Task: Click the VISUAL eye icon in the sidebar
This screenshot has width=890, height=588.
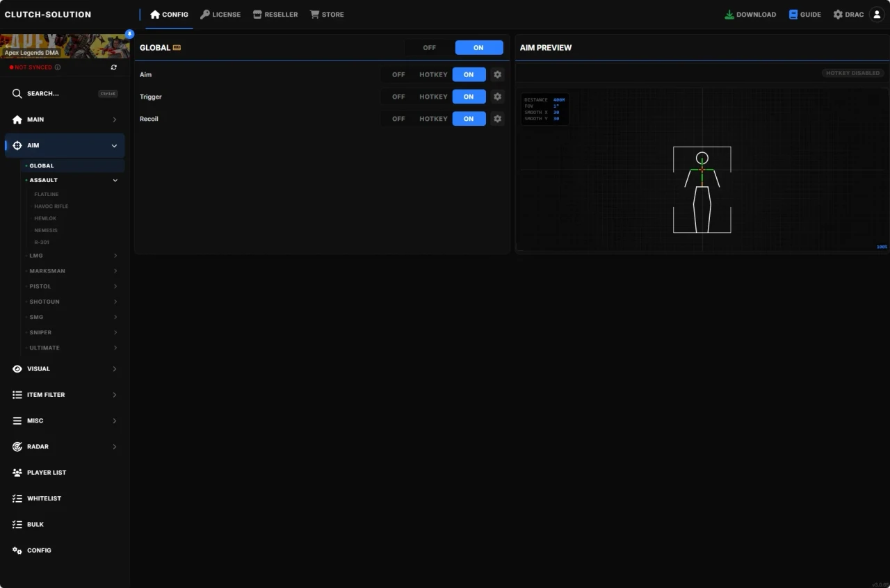Action: pyautogui.click(x=17, y=368)
